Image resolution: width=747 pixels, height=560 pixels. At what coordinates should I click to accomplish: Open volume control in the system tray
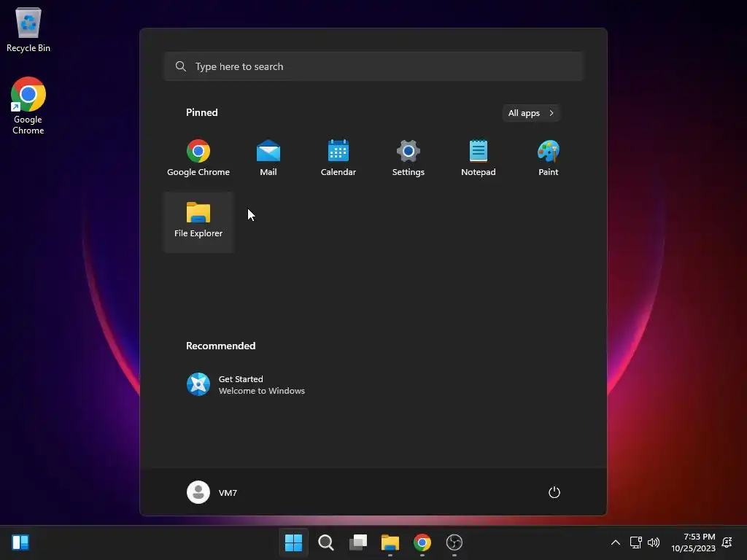click(x=654, y=542)
